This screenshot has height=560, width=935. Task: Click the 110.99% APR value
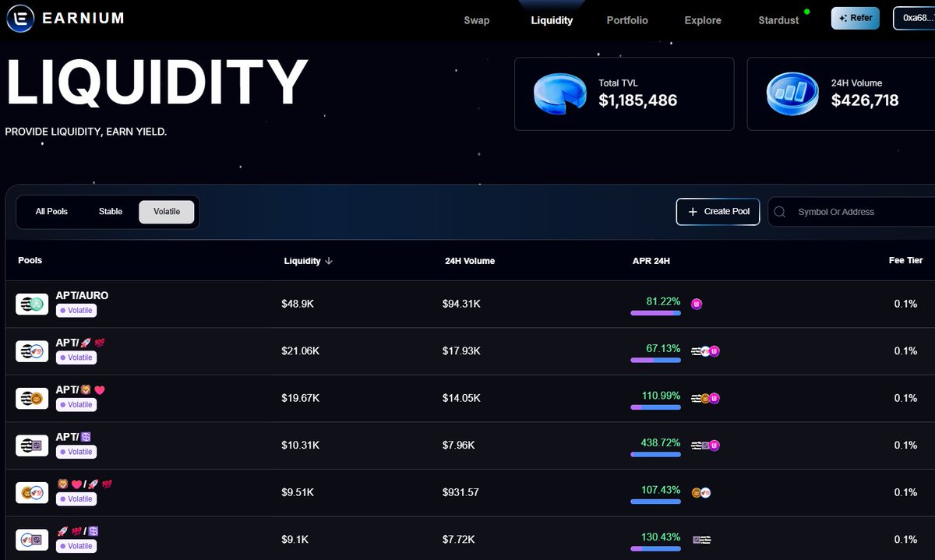[661, 396]
